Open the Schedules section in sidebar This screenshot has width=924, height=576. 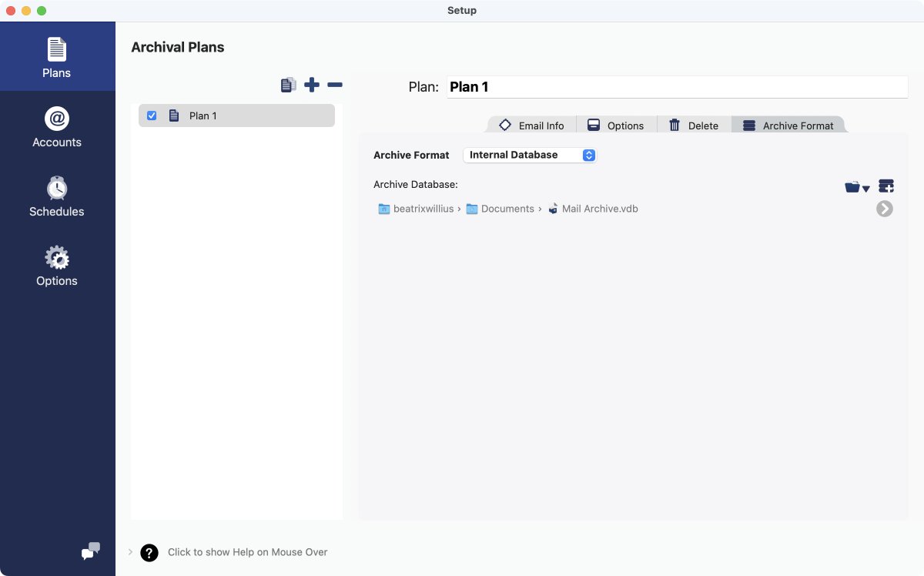tap(57, 196)
